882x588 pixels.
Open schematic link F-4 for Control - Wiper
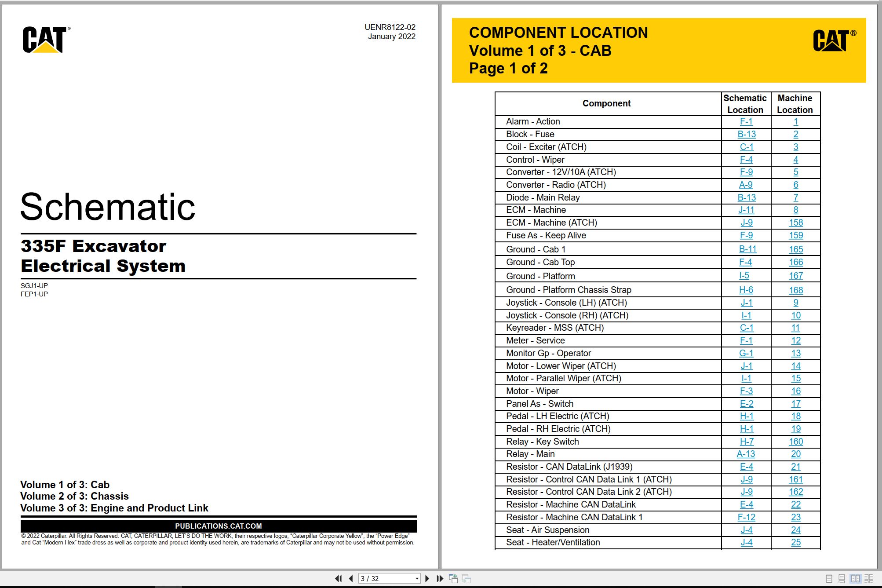click(746, 160)
